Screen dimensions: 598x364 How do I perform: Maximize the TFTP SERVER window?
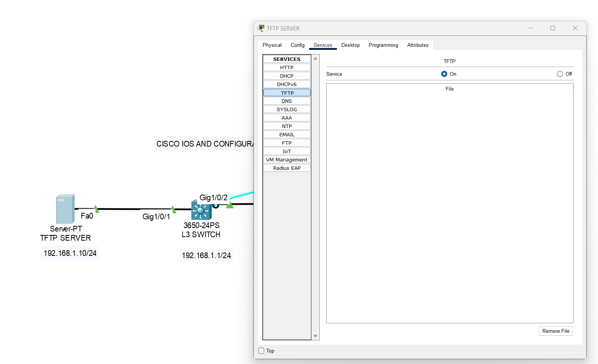coord(552,28)
